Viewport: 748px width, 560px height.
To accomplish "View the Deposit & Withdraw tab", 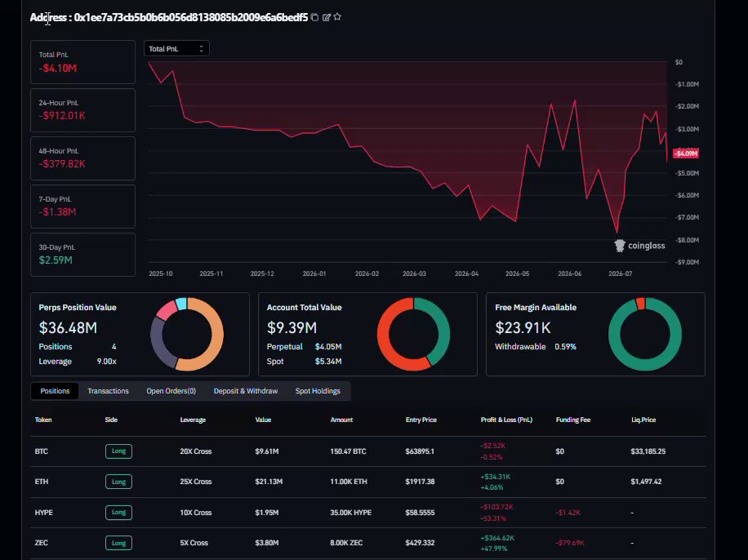I will 246,391.
